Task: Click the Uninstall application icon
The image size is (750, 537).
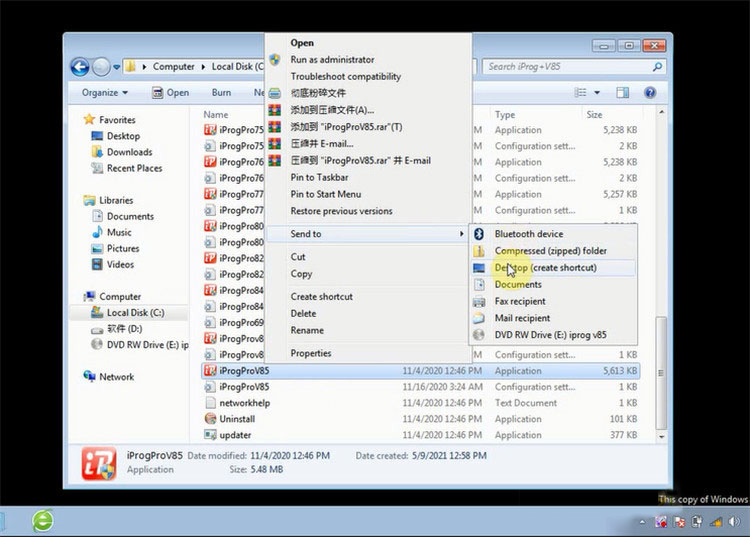Action: [210, 419]
